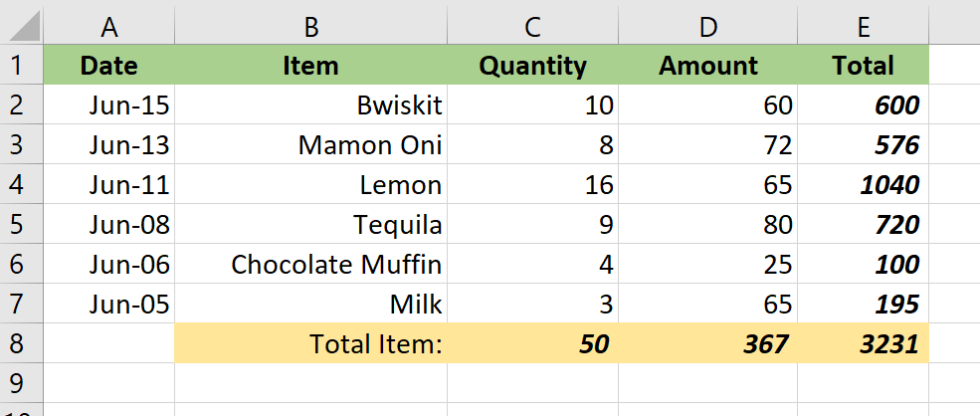This screenshot has height=416, width=980.
Task: Click the Total Item: label cell
Action: coord(310,343)
